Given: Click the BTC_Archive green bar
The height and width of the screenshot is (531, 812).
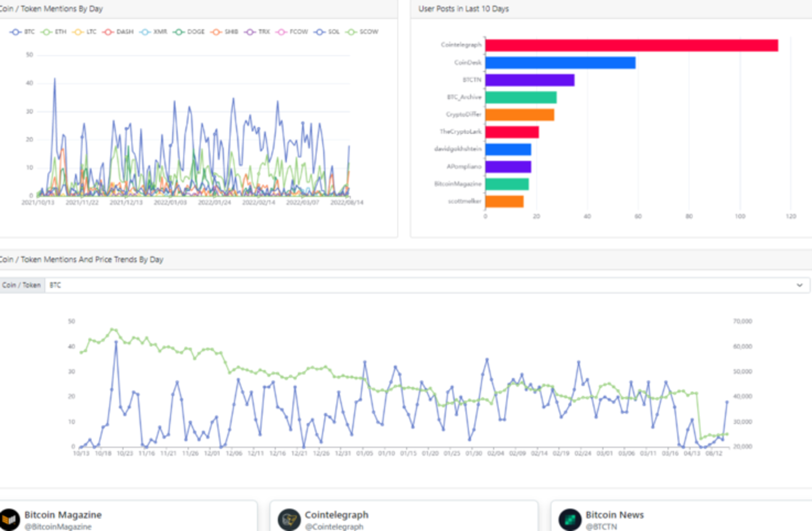Looking at the screenshot, I should click(521, 98).
